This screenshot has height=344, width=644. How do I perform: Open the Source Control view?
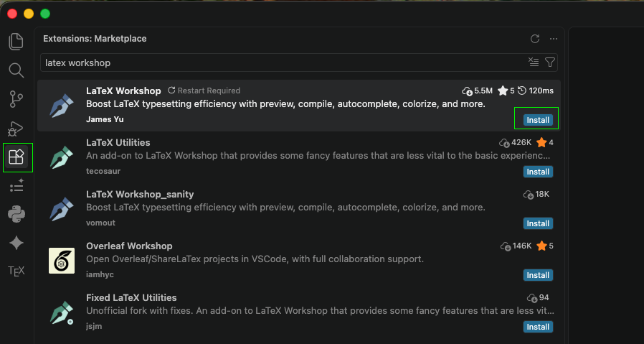16,100
